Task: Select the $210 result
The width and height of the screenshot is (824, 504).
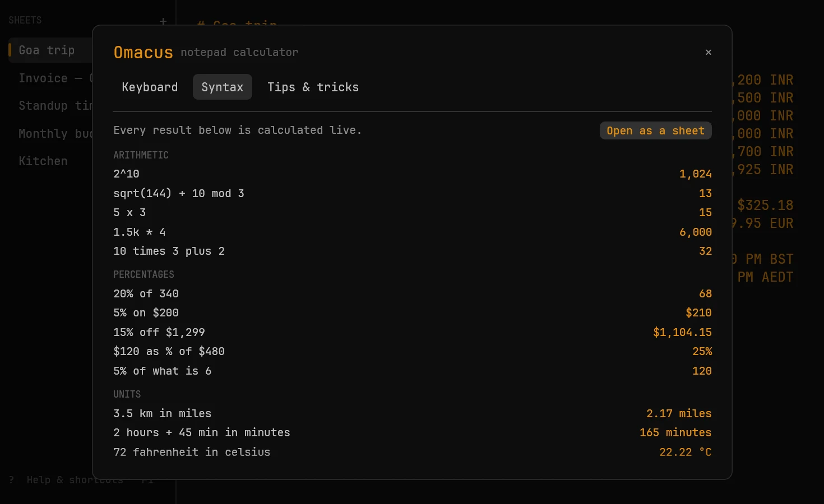Action: pos(698,312)
